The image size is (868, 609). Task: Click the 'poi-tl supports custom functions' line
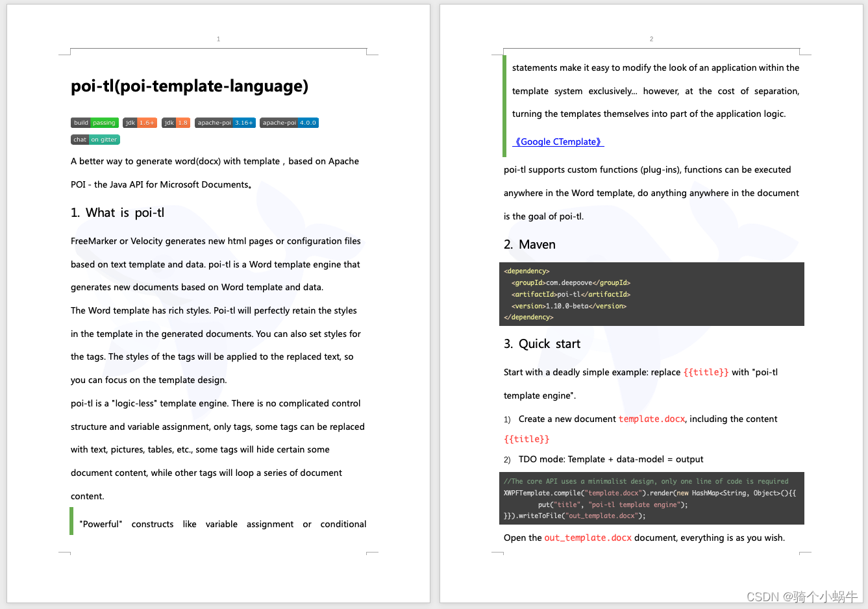(x=647, y=169)
